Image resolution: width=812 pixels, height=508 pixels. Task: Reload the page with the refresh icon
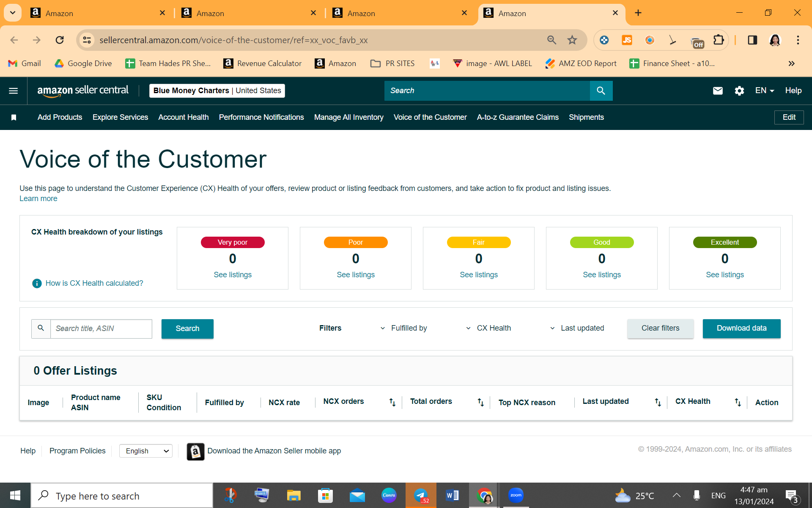click(60, 40)
